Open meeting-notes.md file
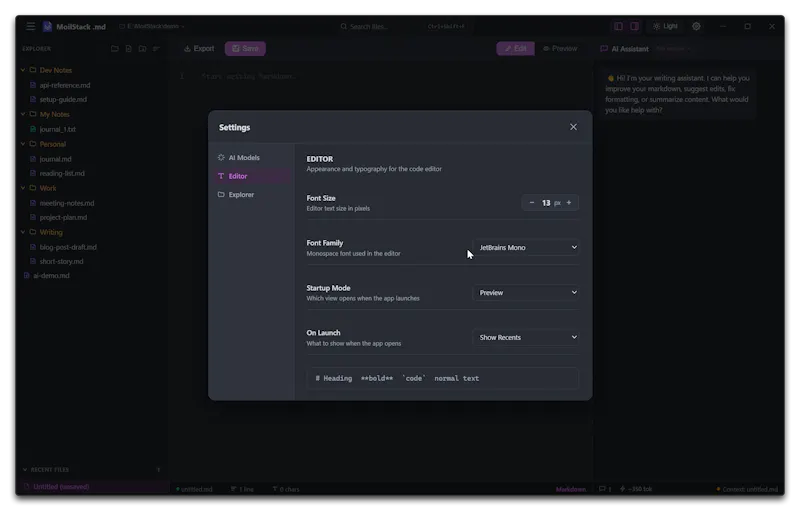This screenshot has height=511, width=800. pyautogui.click(x=67, y=203)
